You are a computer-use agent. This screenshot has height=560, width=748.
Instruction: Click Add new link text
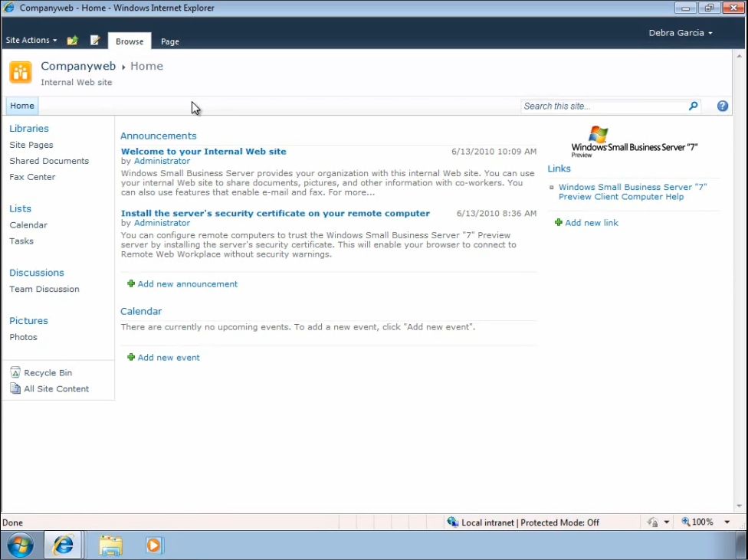click(x=592, y=223)
